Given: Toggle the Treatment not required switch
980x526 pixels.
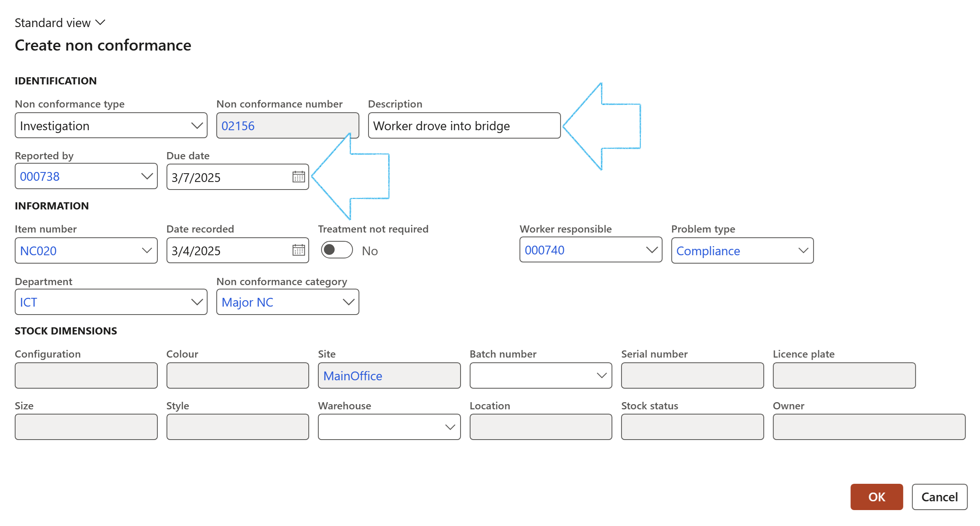Looking at the screenshot, I should pyautogui.click(x=337, y=250).
